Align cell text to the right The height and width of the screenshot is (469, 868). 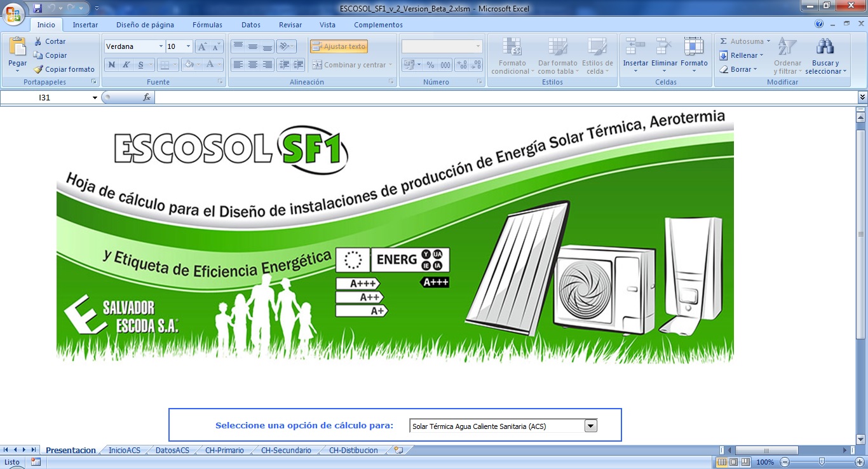click(268, 64)
